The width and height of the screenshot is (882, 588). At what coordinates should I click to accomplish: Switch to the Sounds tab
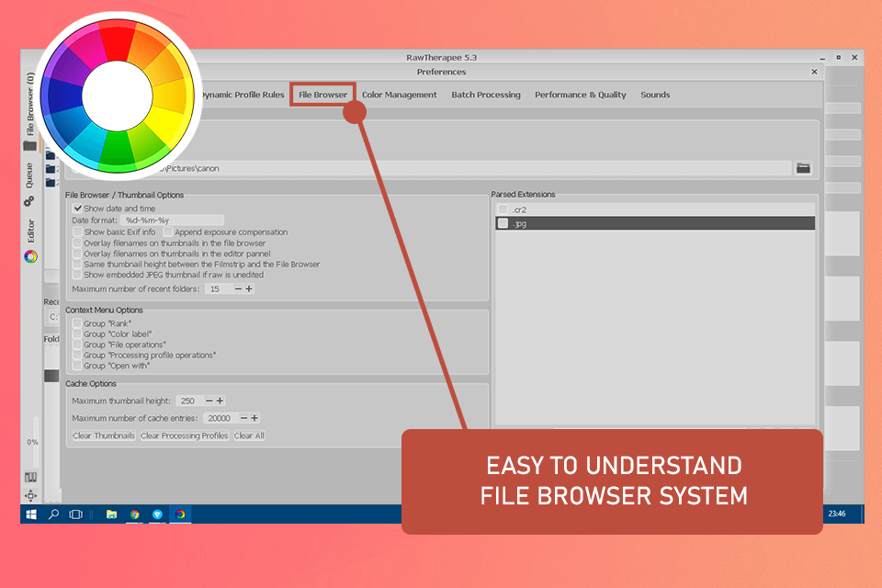tap(655, 95)
